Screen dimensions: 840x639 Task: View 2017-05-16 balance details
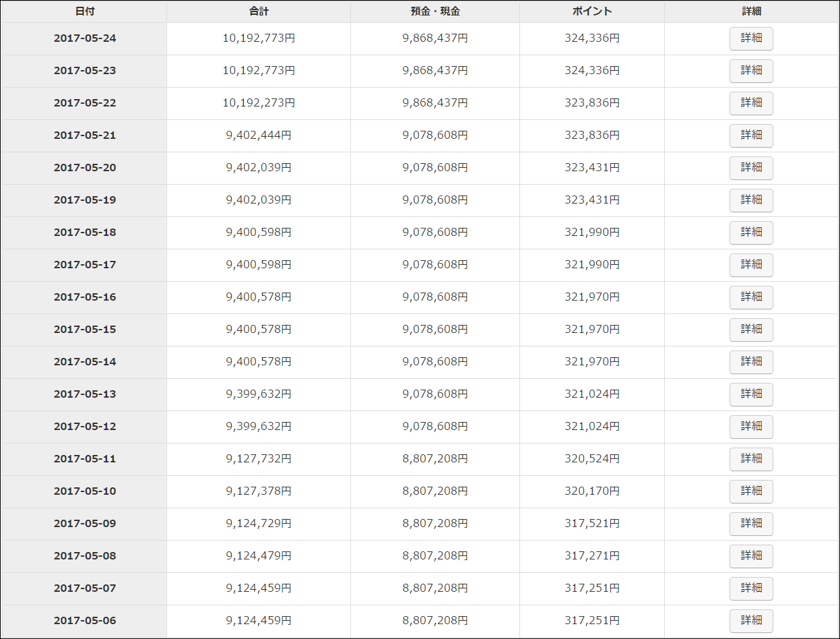[x=751, y=297]
